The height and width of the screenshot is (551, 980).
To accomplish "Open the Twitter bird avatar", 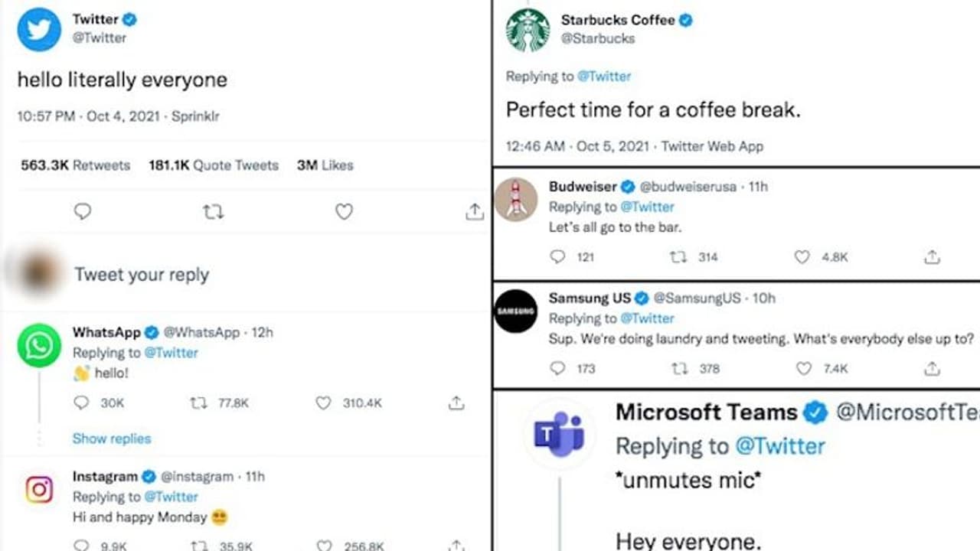I will [38, 29].
